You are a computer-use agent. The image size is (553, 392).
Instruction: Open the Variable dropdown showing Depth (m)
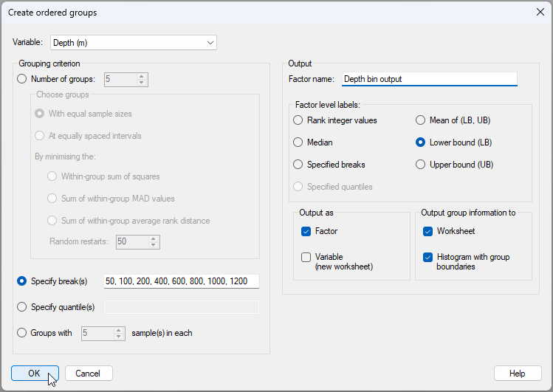(x=133, y=43)
